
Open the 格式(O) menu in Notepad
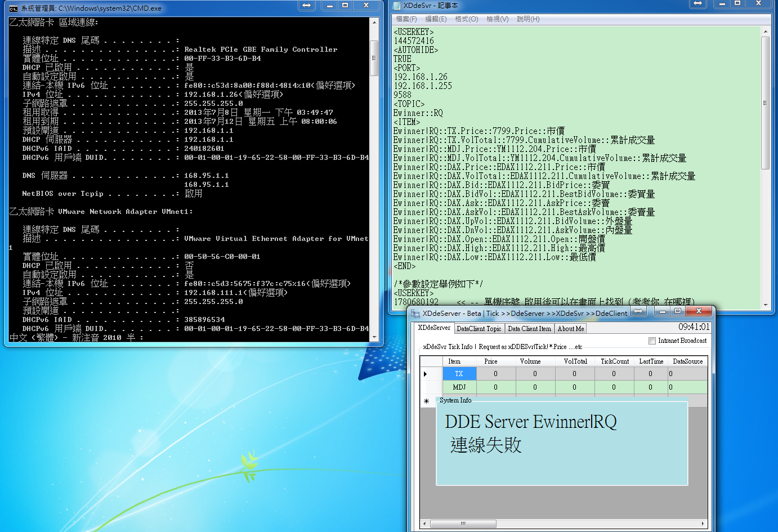pos(467,19)
